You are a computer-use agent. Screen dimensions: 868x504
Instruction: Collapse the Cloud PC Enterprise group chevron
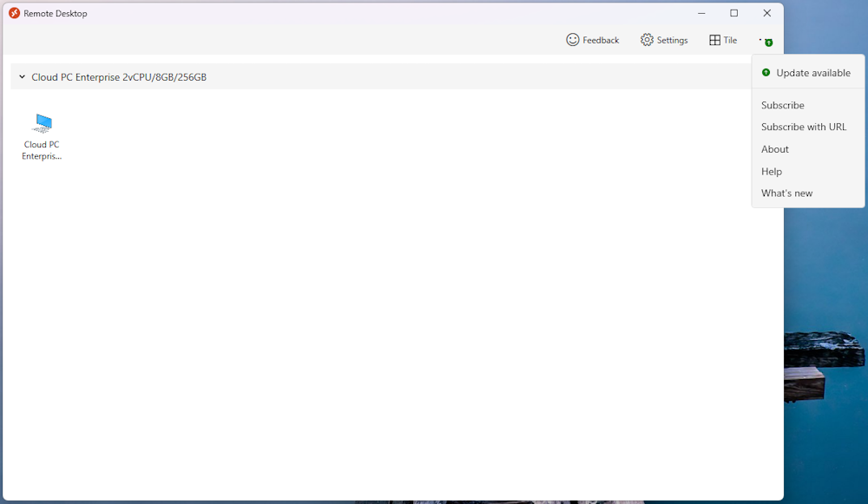tap(23, 77)
